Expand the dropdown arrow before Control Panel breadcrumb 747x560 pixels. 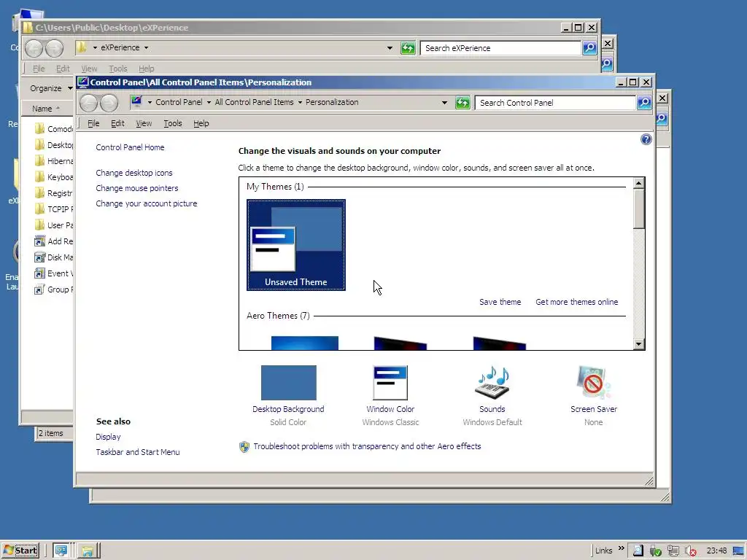click(x=150, y=102)
